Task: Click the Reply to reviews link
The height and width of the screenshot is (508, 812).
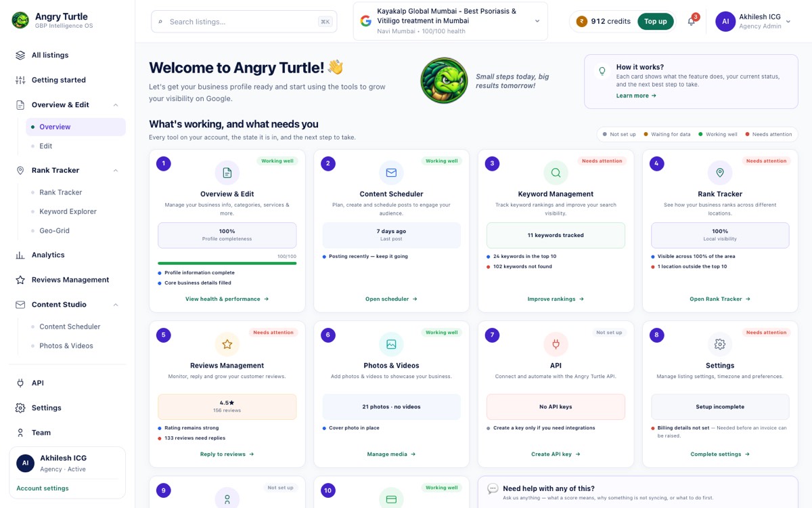Action: (227, 454)
